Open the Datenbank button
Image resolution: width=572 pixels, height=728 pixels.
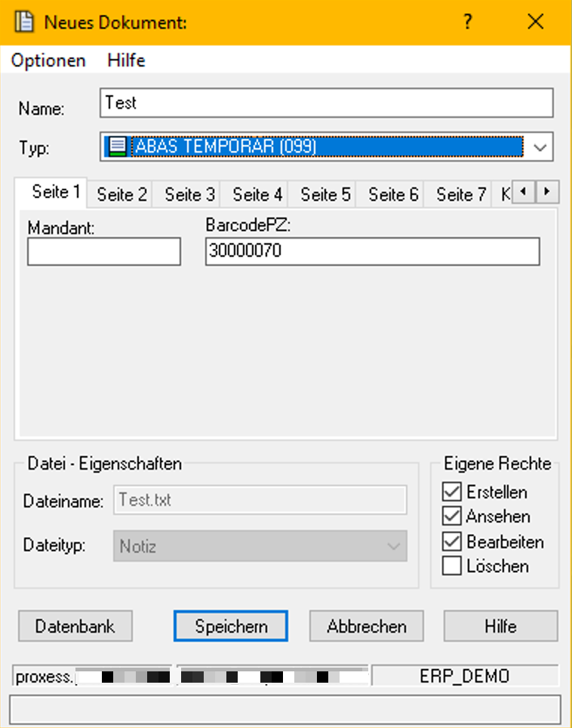click(x=74, y=626)
